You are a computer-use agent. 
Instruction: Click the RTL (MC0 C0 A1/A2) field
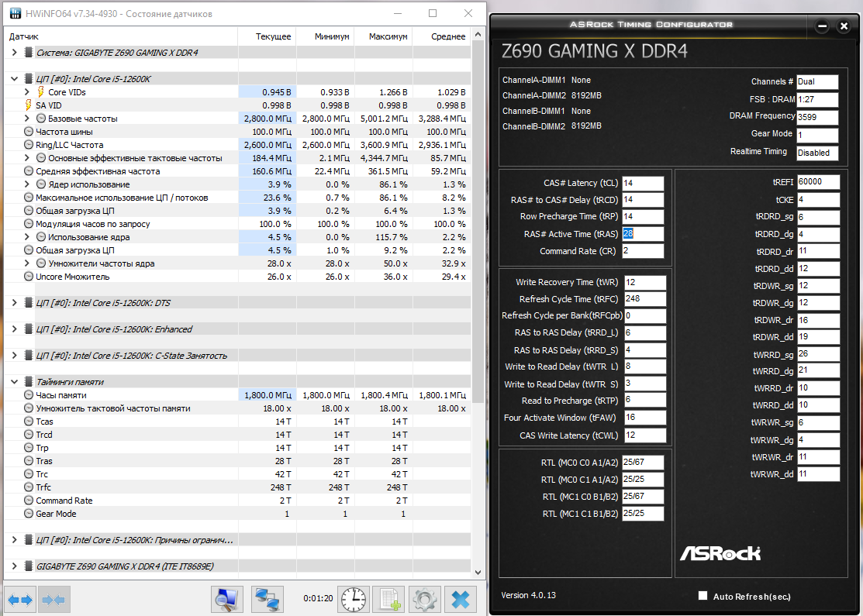coord(643,463)
